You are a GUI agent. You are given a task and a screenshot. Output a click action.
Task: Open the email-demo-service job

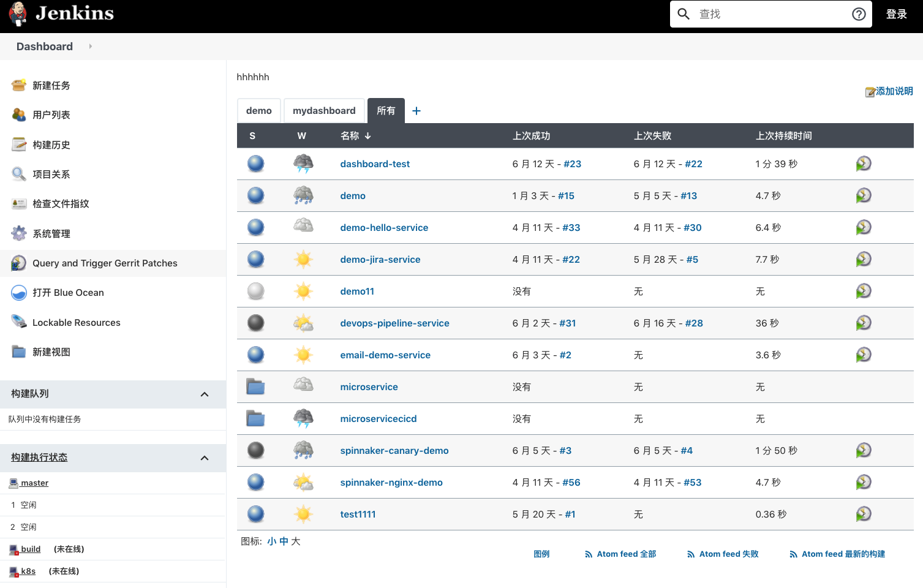click(385, 355)
